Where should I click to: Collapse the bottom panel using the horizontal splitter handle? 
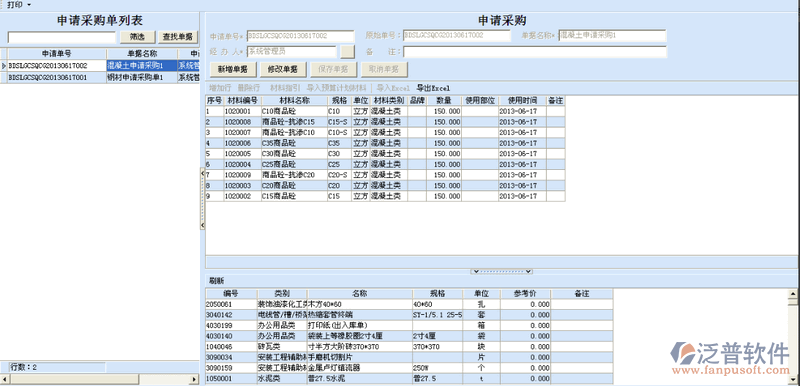(x=502, y=272)
